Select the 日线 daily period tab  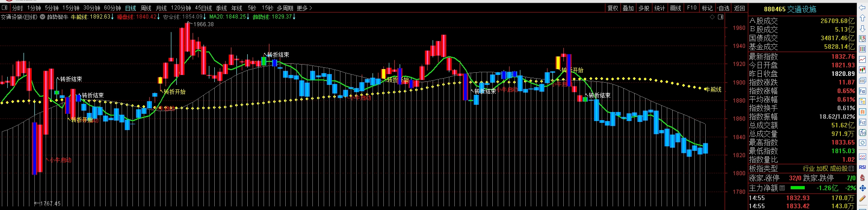pyautogui.click(x=131, y=8)
